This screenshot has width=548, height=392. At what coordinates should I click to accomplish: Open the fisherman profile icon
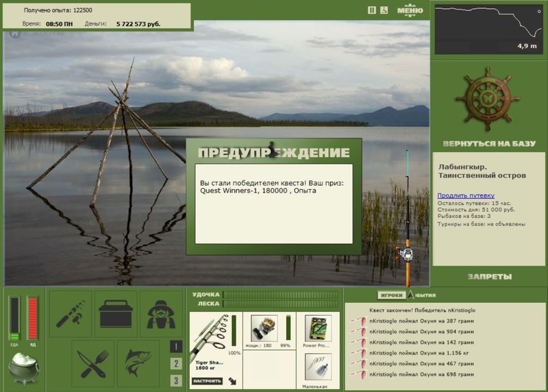161,313
